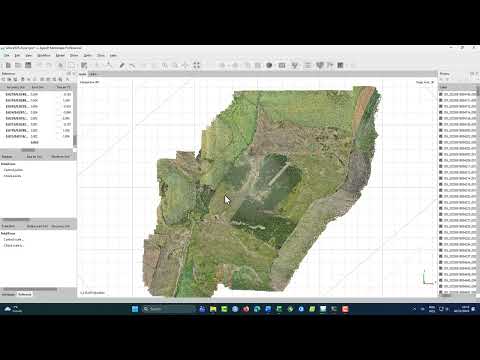Open the Tools menu
This screenshot has width=480, height=360.
click(101, 55)
